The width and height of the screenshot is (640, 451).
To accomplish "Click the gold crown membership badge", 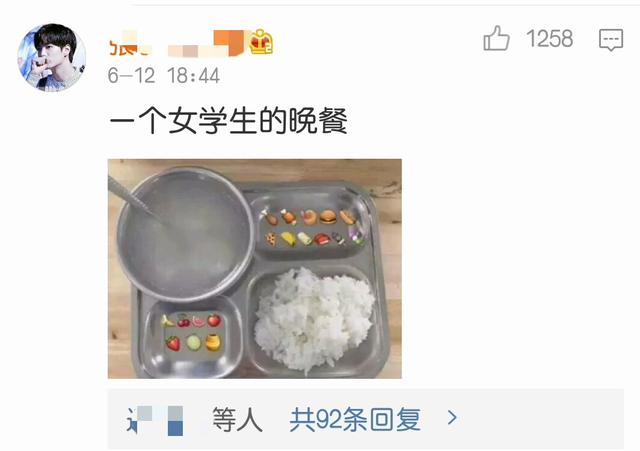I will (x=261, y=42).
